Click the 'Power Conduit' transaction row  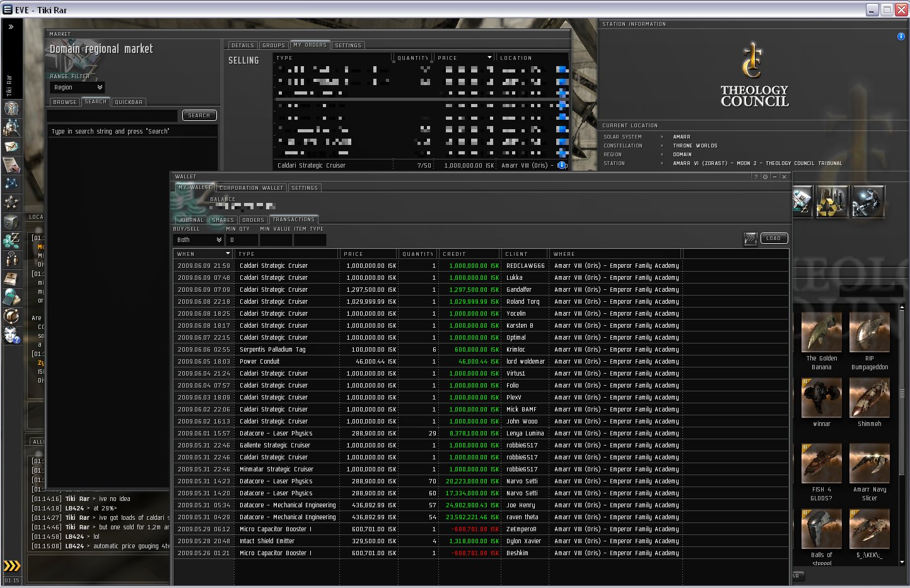tap(481, 362)
